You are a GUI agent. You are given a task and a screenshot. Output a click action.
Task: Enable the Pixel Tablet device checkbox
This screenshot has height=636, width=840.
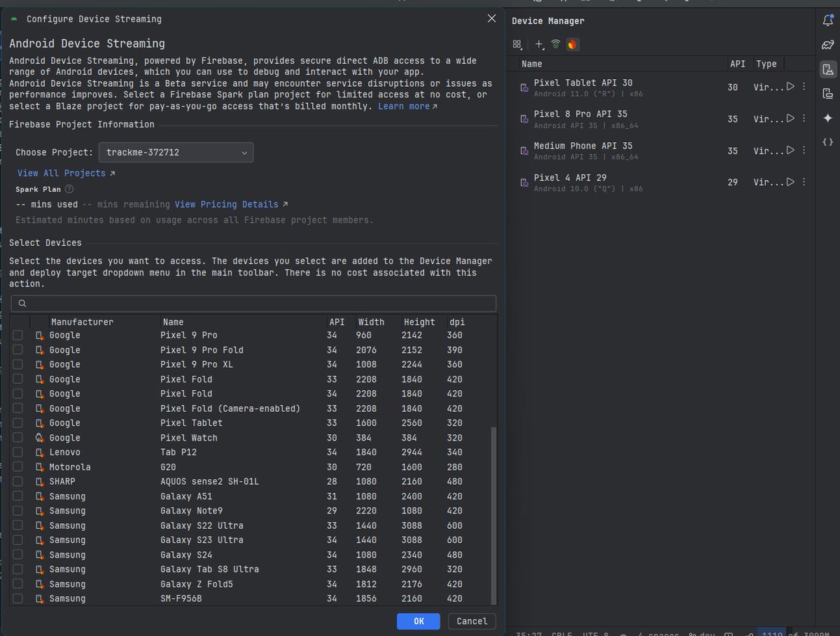[17, 423]
